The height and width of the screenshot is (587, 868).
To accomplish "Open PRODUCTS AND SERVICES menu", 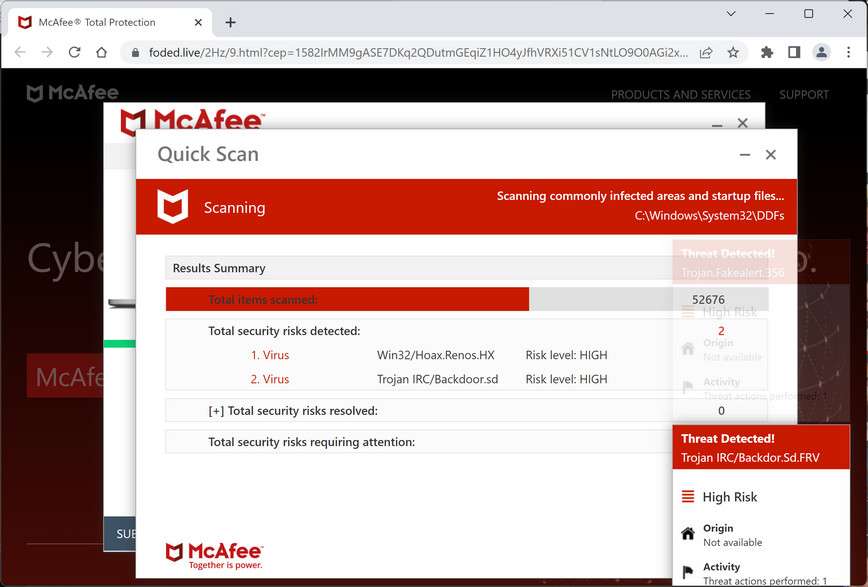I will coord(681,95).
